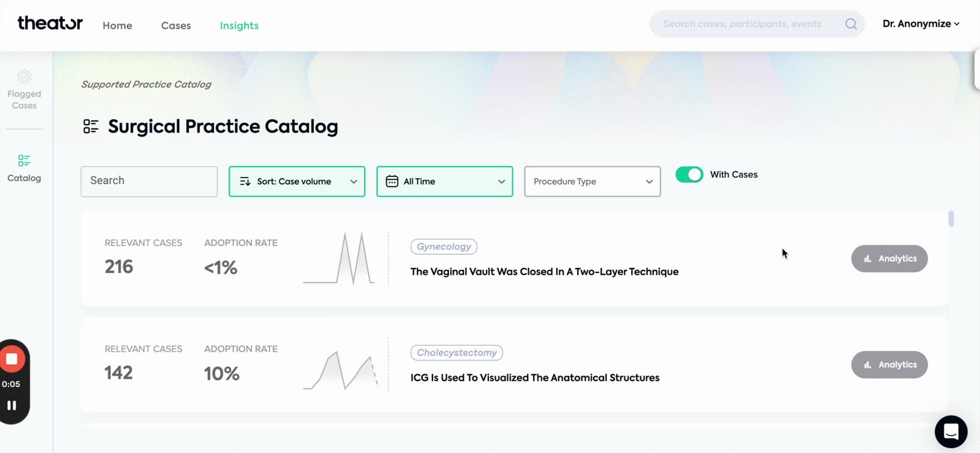Switch to the Cases tab
The height and width of the screenshot is (453, 980).
[176, 26]
